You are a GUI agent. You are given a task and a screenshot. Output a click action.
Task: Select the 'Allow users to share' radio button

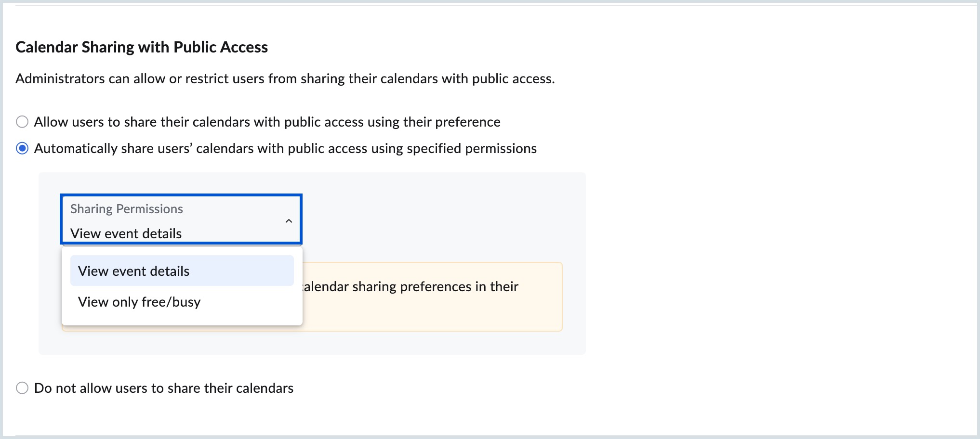point(22,122)
